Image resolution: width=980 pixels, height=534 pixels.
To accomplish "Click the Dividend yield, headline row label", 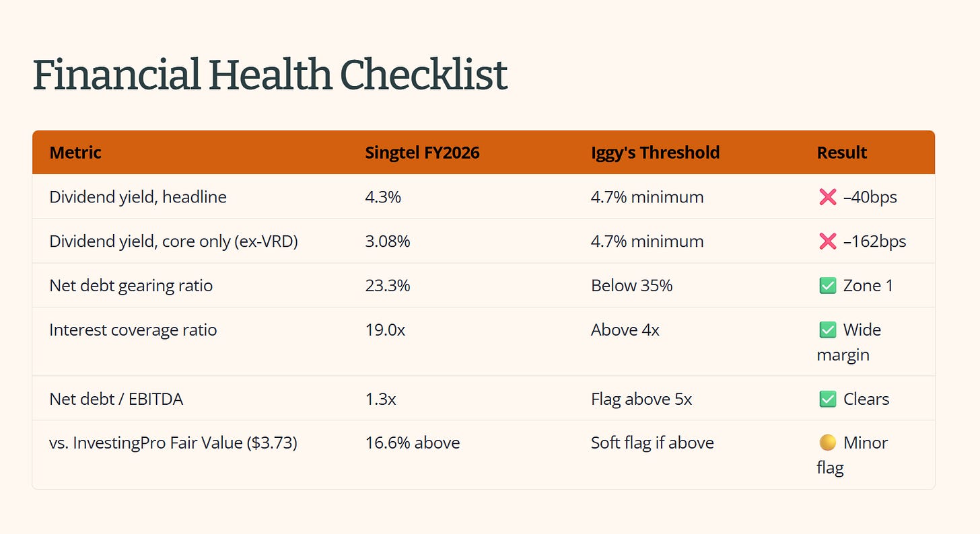I will pyautogui.click(x=138, y=197).
